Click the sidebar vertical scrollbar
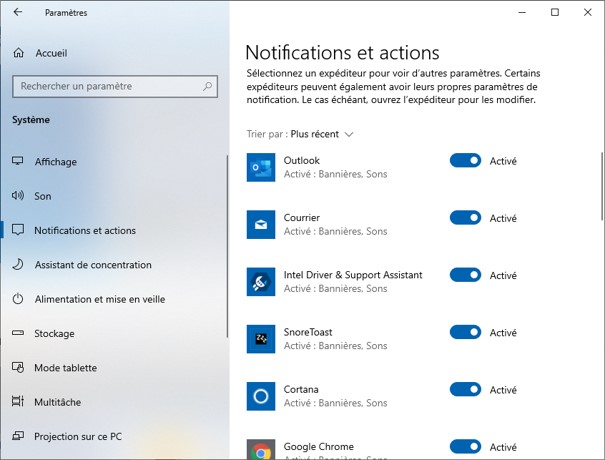Image resolution: width=605 pixels, height=460 pixels. click(227, 246)
